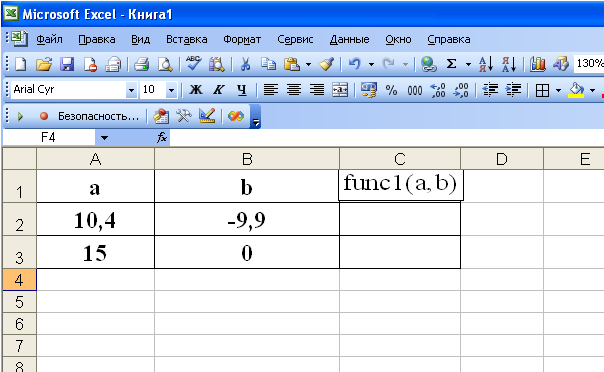Open the Control Toolbox hammer icon
Viewport: 604px width, 372px height.
tap(184, 116)
